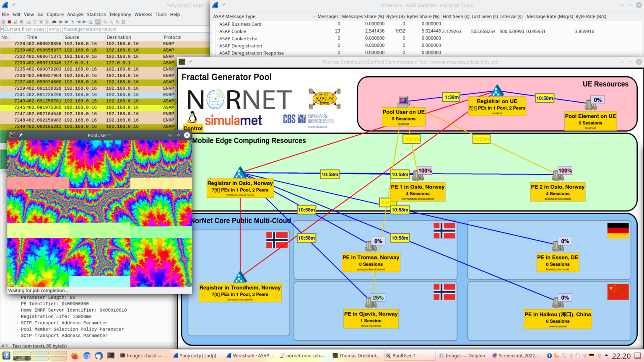Open the Thunderbird taskbar launcher
This screenshot has width=644, height=362.
99,356
